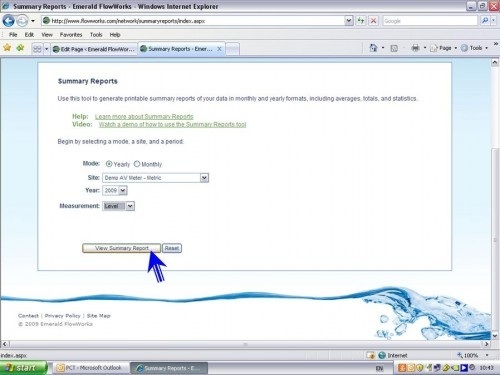Select the Summary Reports taskbar button

point(168,368)
